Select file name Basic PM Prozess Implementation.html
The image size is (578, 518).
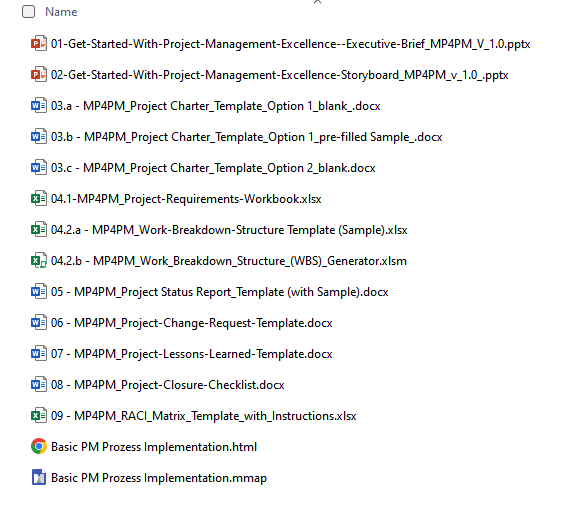pos(154,447)
